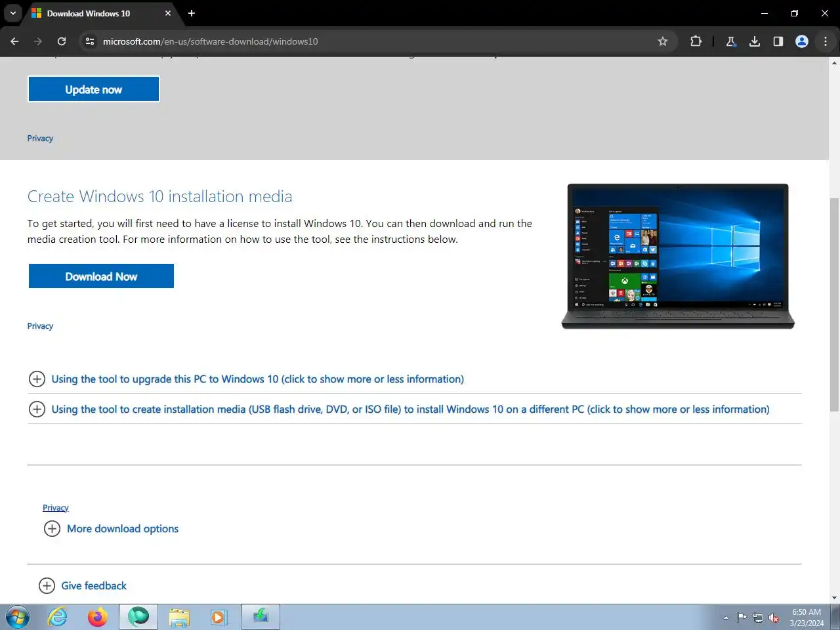Screen dimensions: 840x630
Task: Click the address bar URL field
Action: pos(377,41)
